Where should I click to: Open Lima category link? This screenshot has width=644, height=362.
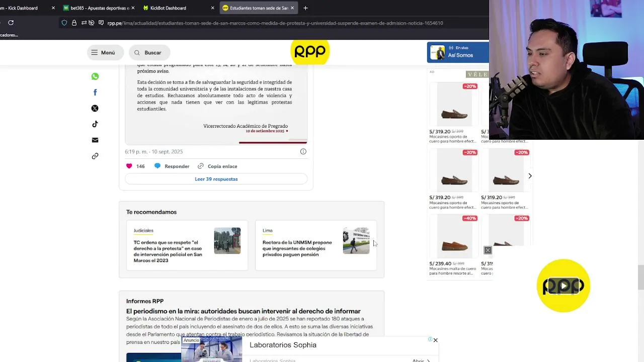pos(267,230)
